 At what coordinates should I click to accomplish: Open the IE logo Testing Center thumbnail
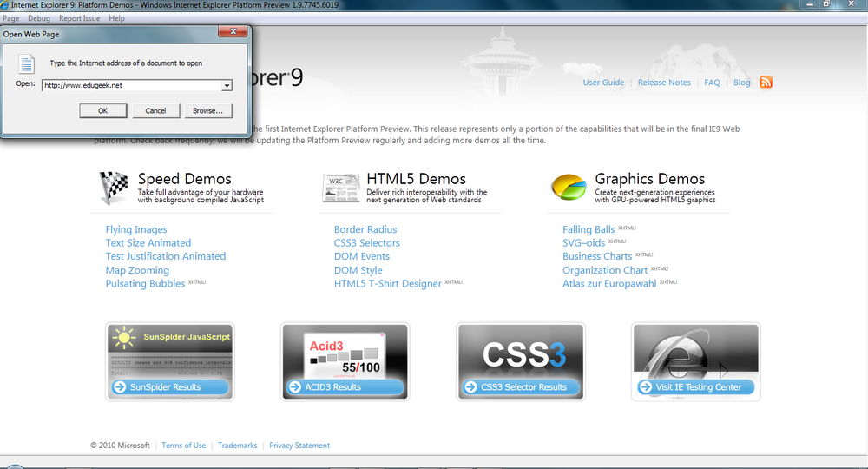pos(696,351)
